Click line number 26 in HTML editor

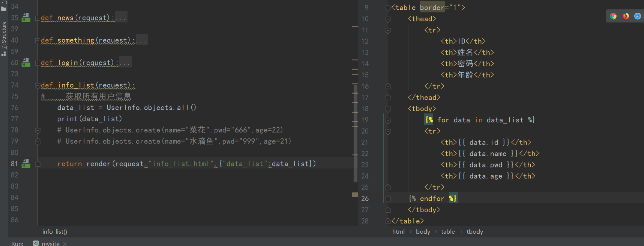(x=365, y=198)
